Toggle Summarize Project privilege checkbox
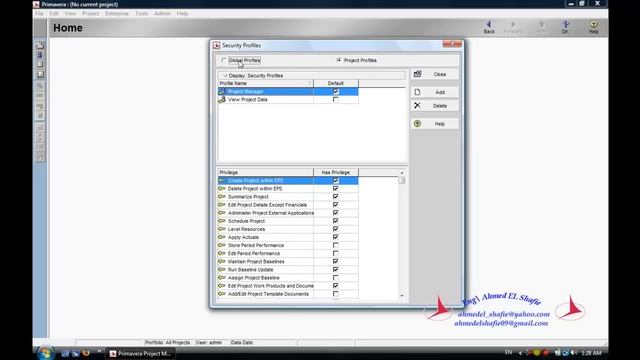Image resolution: width=640 pixels, height=360 pixels. click(x=336, y=197)
